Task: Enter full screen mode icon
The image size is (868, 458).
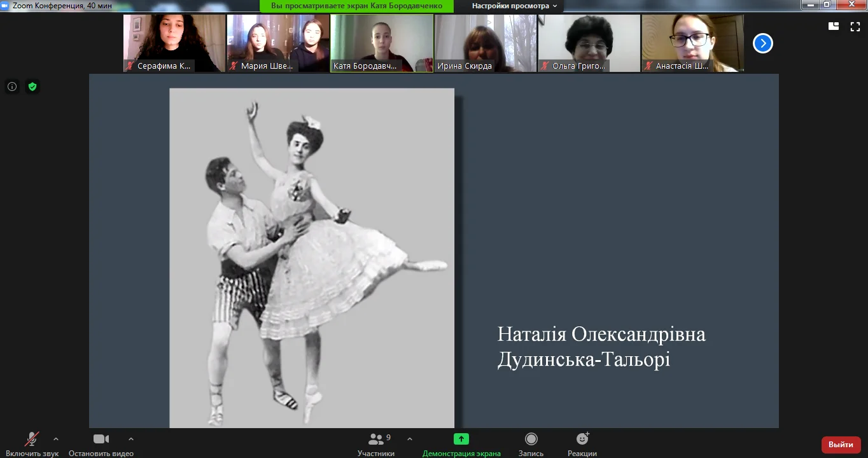Action: click(x=855, y=26)
